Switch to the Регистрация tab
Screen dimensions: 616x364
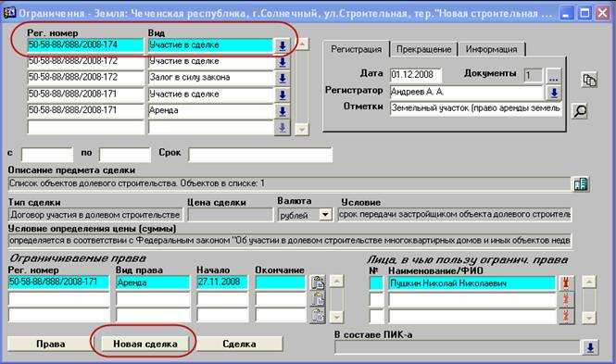pos(356,49)
